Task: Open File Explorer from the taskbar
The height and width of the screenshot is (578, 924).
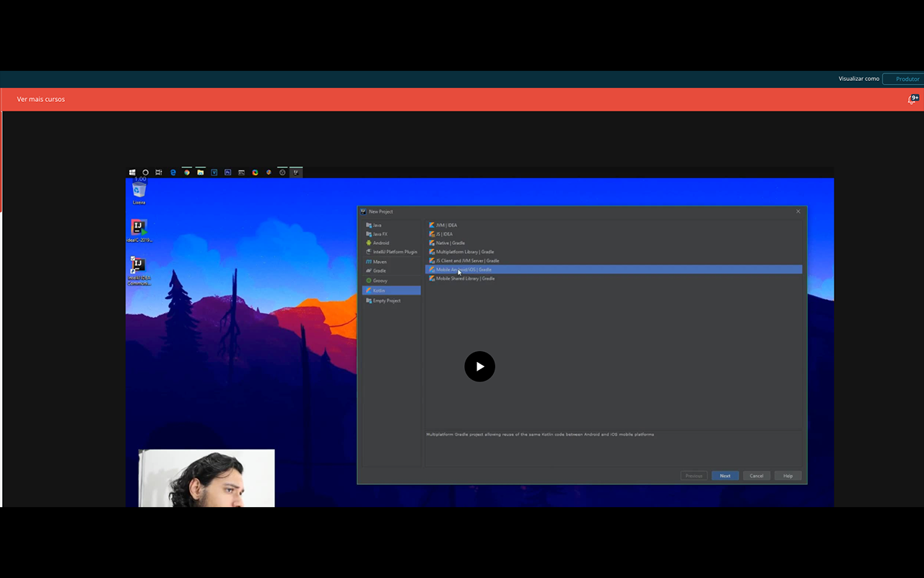Action: click(201, 173)
